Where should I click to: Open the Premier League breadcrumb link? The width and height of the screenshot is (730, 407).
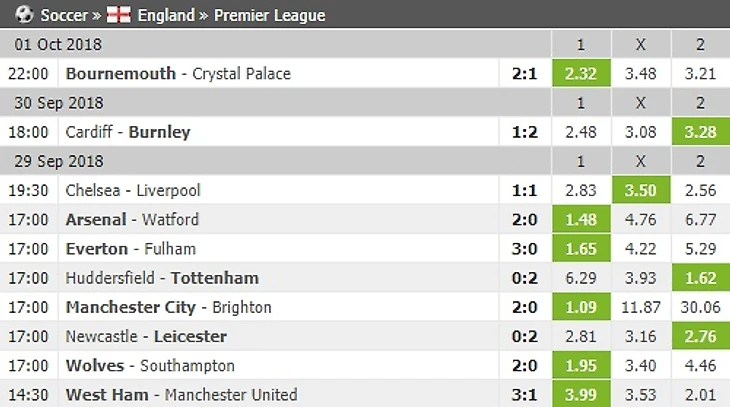click(x=270, y=15)
